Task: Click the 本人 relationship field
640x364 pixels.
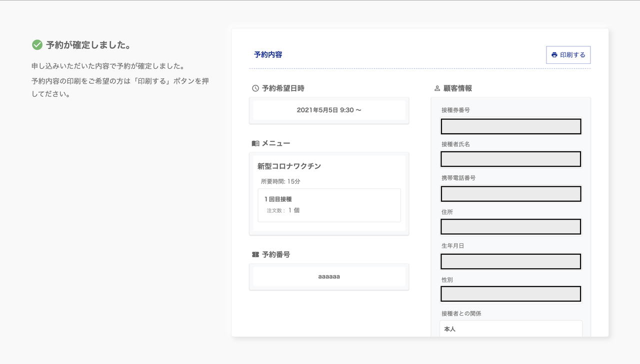Action: coord(510,329)
